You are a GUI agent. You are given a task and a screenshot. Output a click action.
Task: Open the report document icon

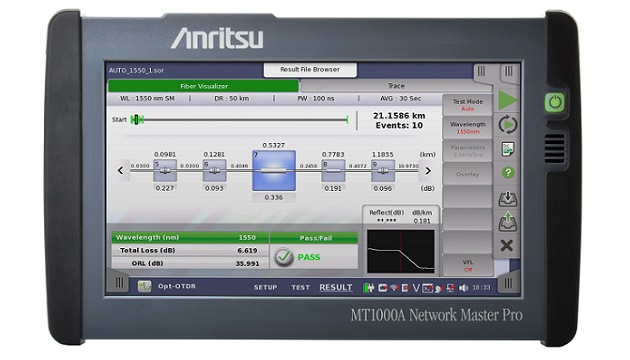click(x=508, y=149)
